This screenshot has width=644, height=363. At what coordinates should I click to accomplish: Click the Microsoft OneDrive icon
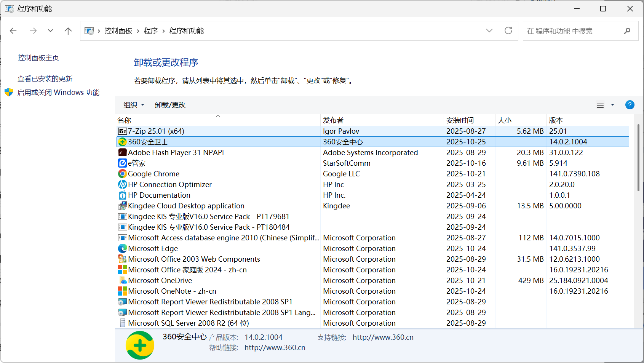click(122, 281)
